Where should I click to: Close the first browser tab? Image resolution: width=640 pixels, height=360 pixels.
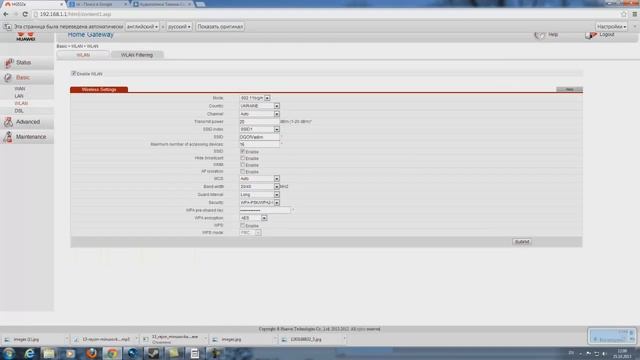click(x=62, y=4)
